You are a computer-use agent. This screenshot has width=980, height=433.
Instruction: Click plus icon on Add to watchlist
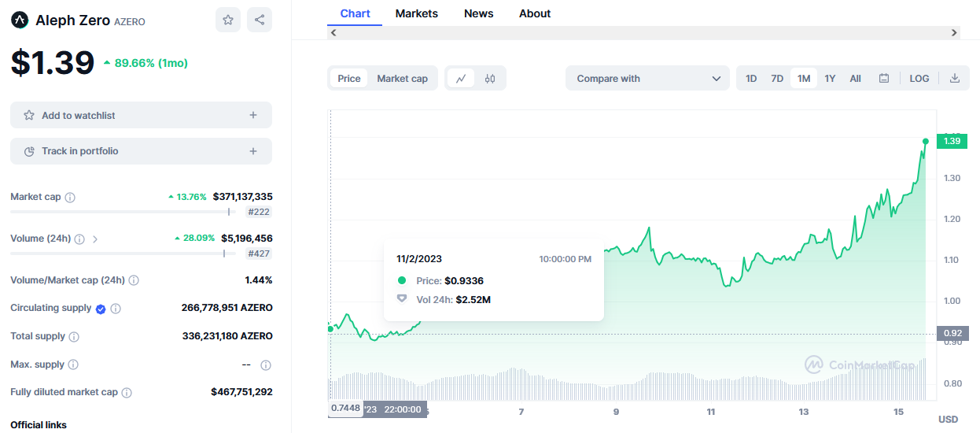253,115
